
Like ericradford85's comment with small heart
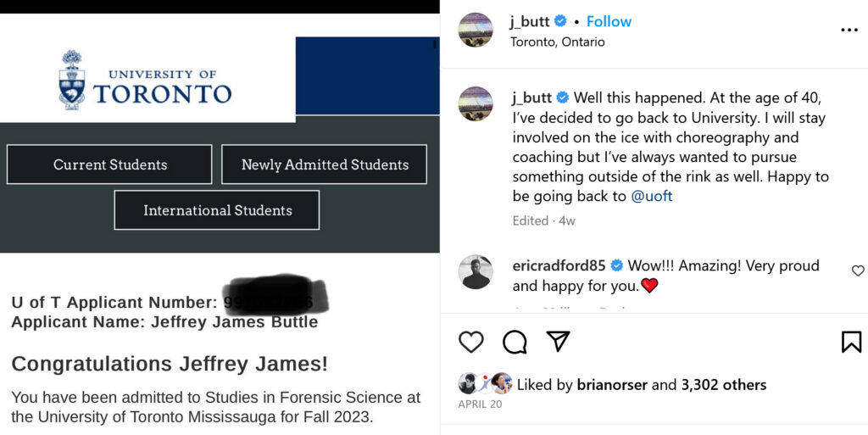(858, 270)
